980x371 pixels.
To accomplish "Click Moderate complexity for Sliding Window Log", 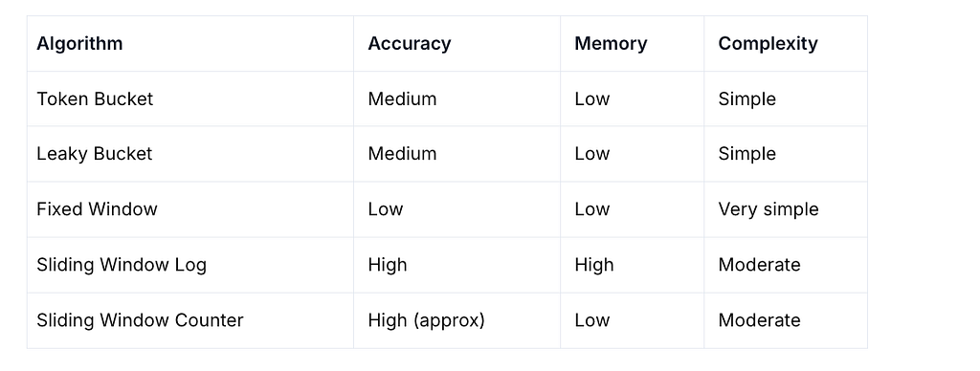I will [759, 264].
